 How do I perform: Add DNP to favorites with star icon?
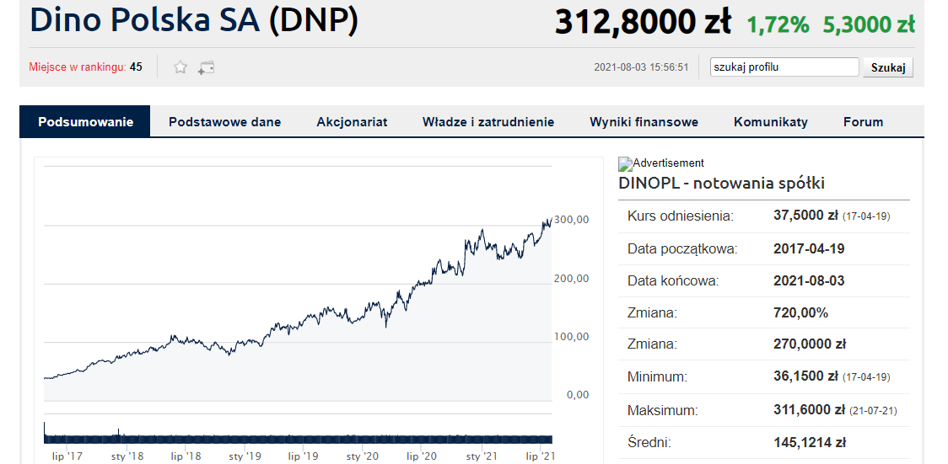[180, 67]
